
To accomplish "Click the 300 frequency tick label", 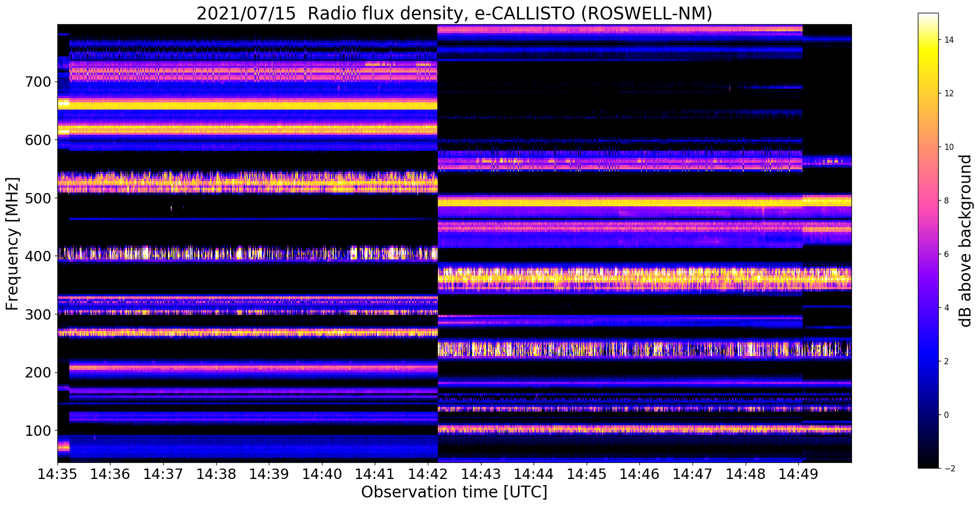I will 37,314.
